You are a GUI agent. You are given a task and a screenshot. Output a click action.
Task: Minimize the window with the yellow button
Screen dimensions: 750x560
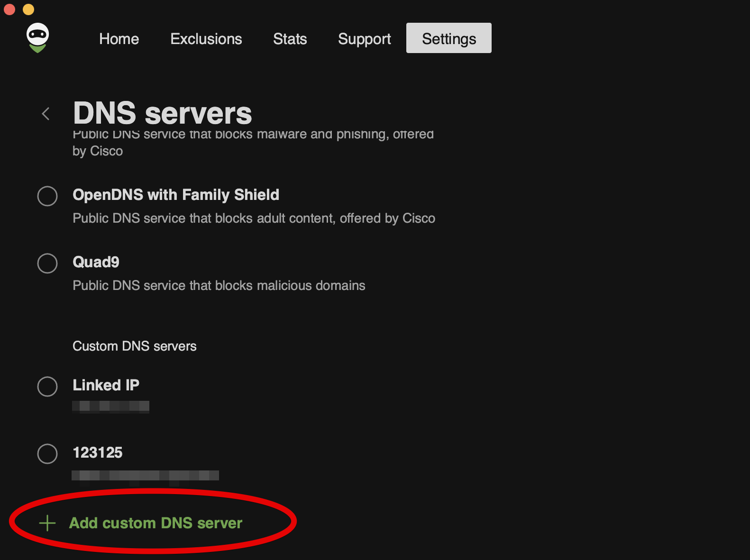(x=28, y=9)
